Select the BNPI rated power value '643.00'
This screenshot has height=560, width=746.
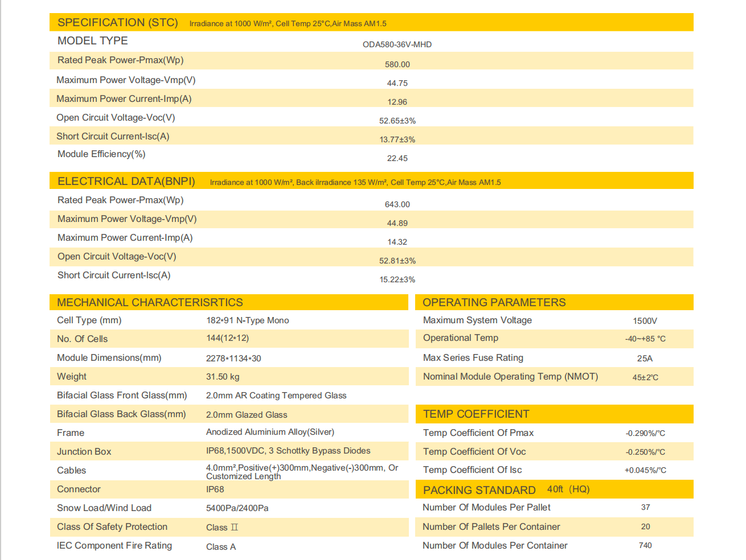397,204
